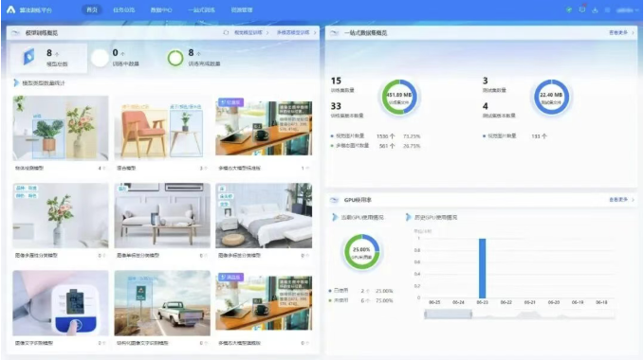644x360 pixels.
Task: Click the 25.00% GPU utilization donut chart
Action: click(361, 252)
